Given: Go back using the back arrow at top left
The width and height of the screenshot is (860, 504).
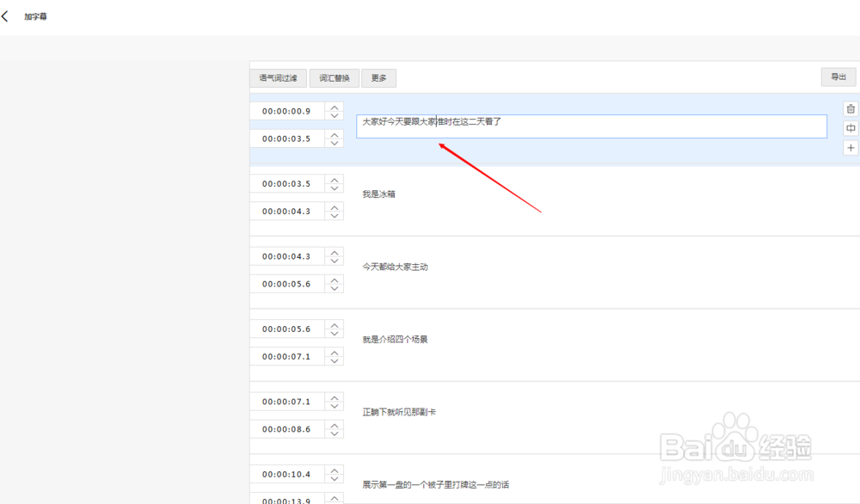Looking at the screenshot, I should [x=5, y=15].
